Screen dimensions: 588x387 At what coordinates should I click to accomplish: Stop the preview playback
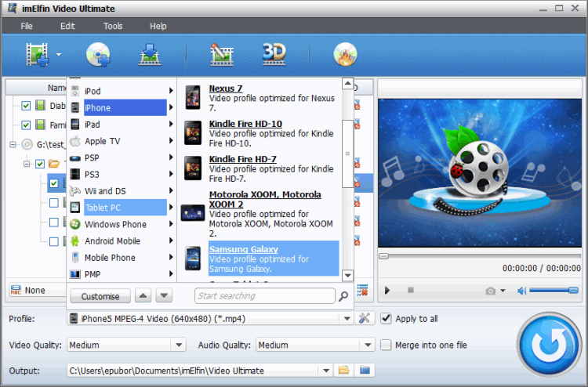point(411,290)
